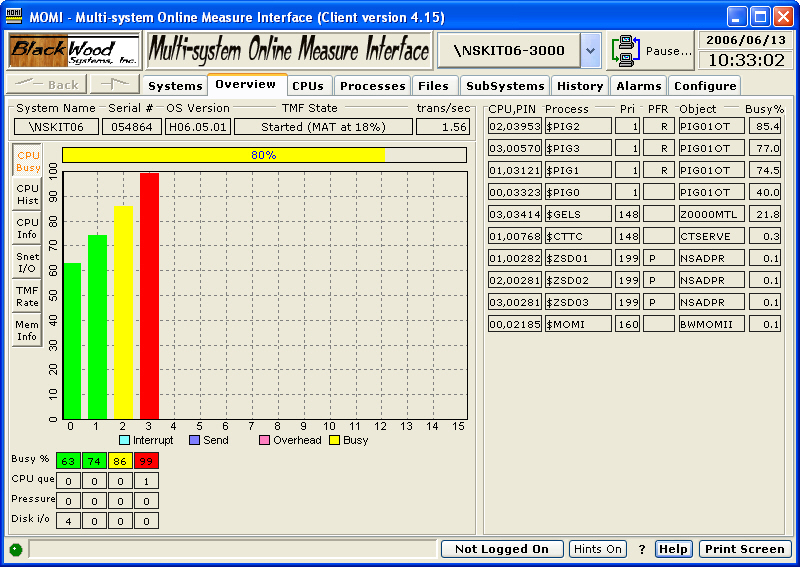The image size is (800, 567).
Task: Click the Z0000MTL object cell
Action: pos(711,214)
